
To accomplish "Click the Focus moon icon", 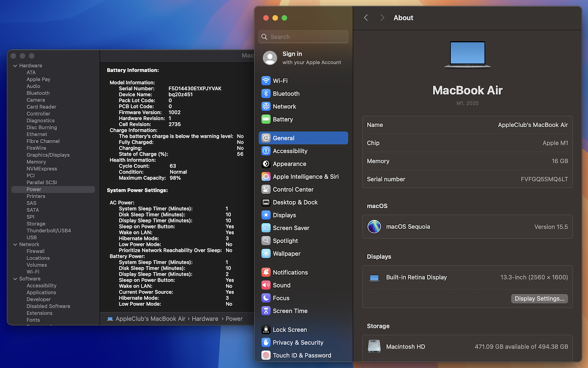I will [x=266, y=298].
